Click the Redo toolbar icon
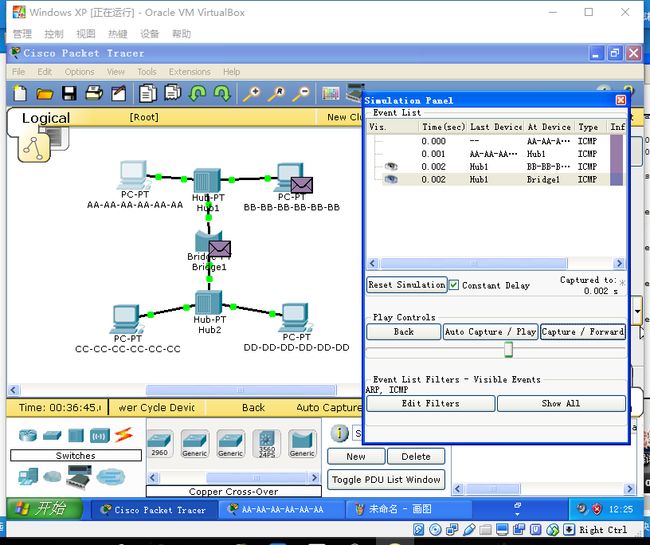This screenshot has width=650, height=545. point(222,93)
